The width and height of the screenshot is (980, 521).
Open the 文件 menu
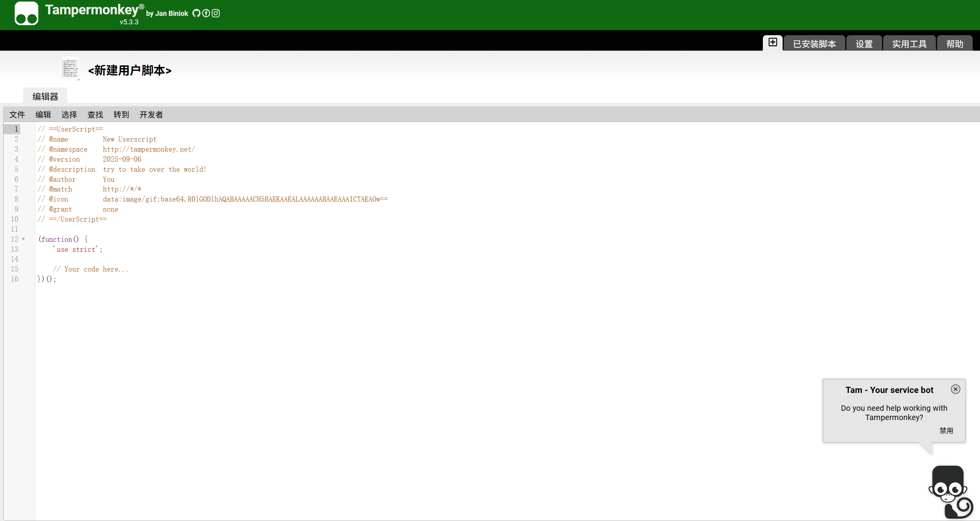(17, 114)
